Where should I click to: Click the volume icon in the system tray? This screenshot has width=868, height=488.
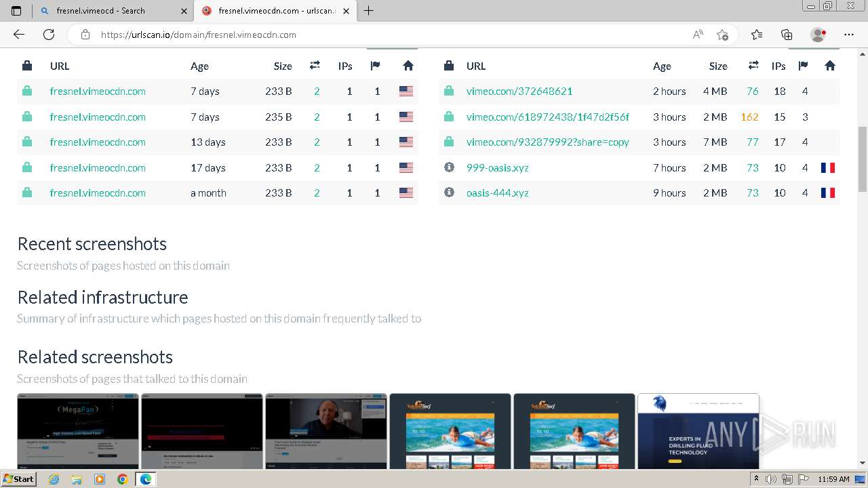pyautogui.click(x=770, y=479)
